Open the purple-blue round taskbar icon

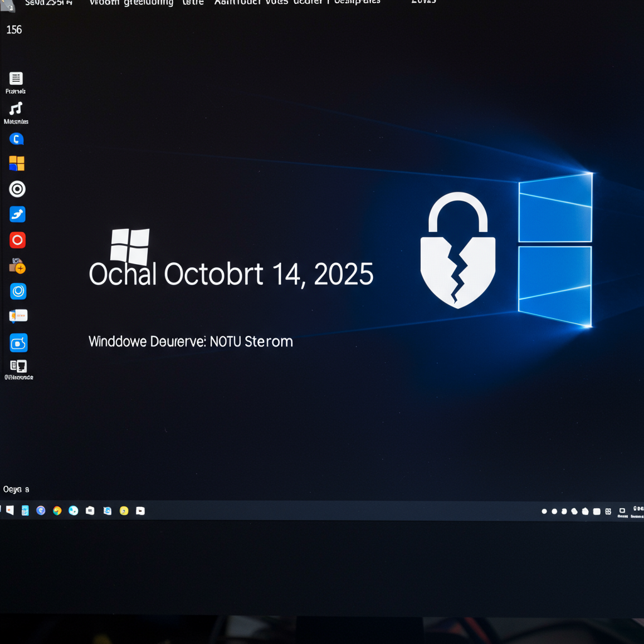[x=41, y=510]
